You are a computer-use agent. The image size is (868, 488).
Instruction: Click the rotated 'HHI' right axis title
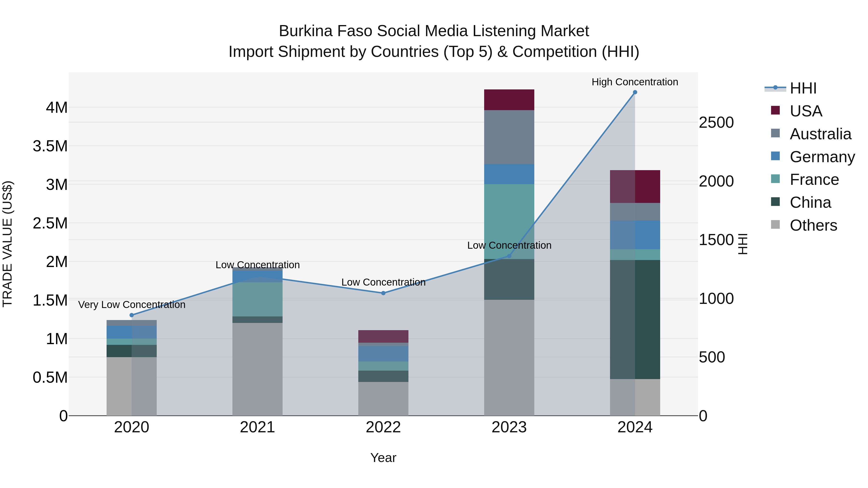(x=743, y=244)
